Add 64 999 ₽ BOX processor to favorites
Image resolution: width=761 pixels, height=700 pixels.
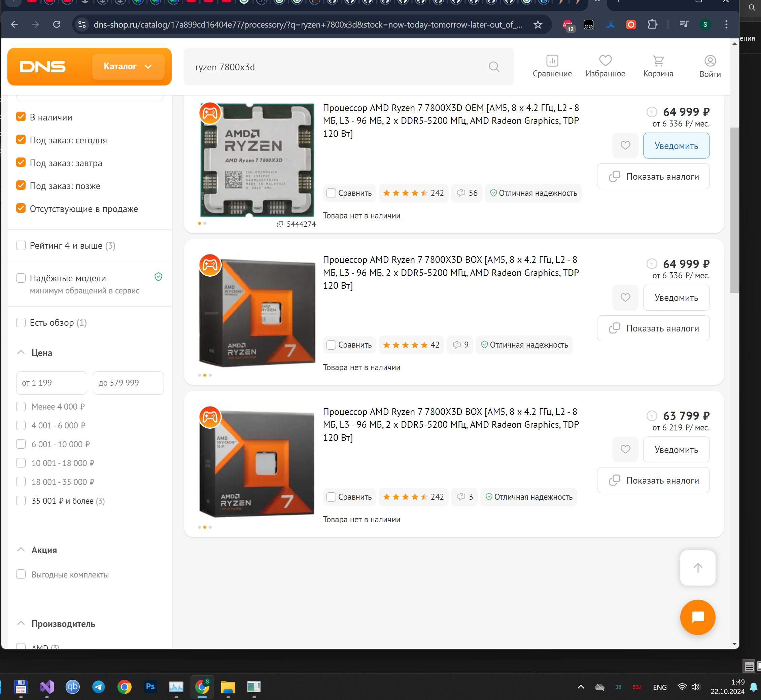click(x=625, y=297)
